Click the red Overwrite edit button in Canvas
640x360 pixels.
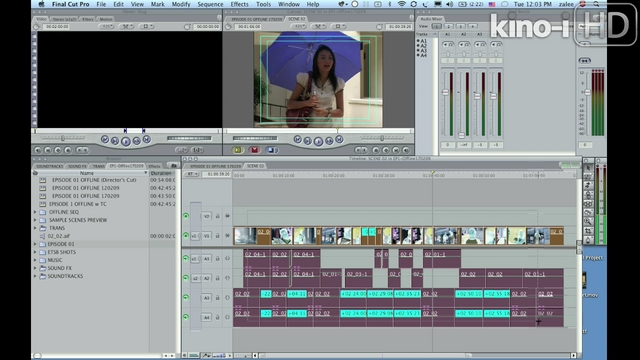[x=255, y=150]
